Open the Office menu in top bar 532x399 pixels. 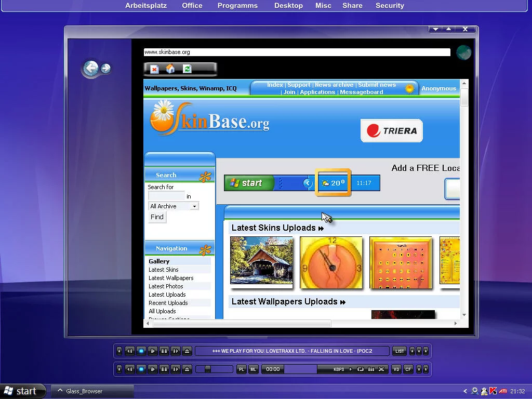[x=192, y=6]
